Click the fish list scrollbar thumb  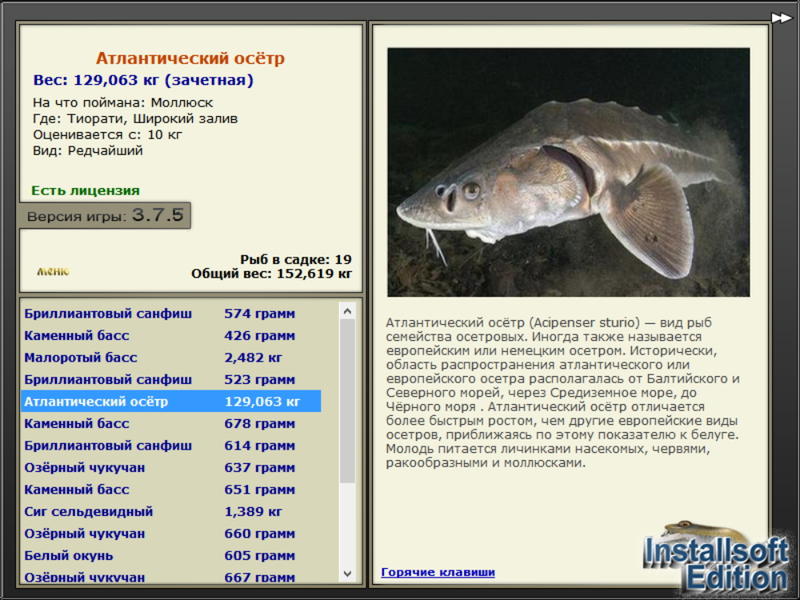click(x=347, y=401)
